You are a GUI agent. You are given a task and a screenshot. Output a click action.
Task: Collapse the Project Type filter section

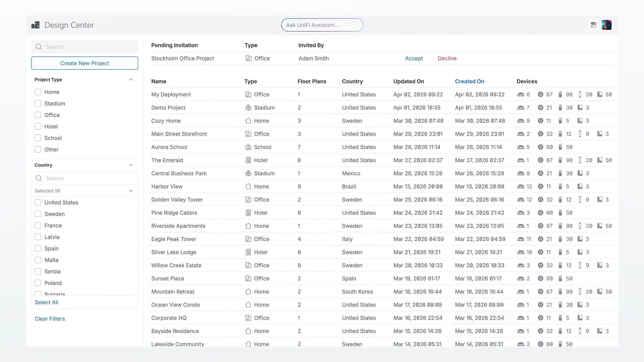pyautogui.click(x=131, y=79)
